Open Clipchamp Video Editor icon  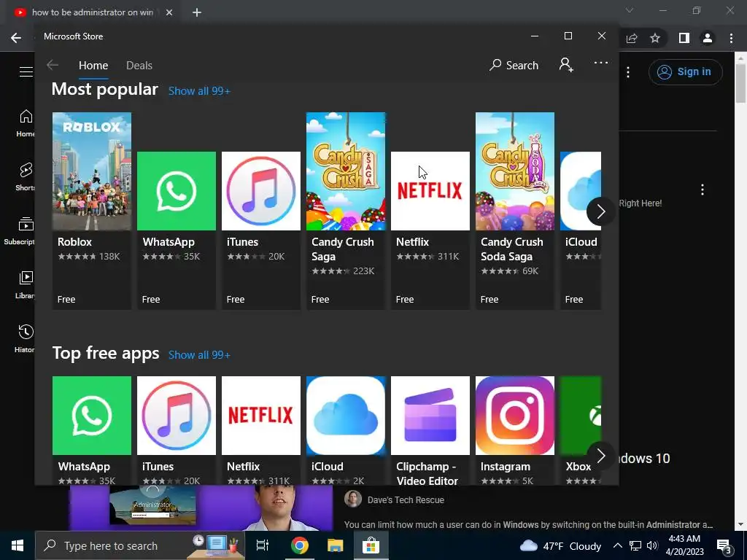pyautogui.click(x=430, y=416)
